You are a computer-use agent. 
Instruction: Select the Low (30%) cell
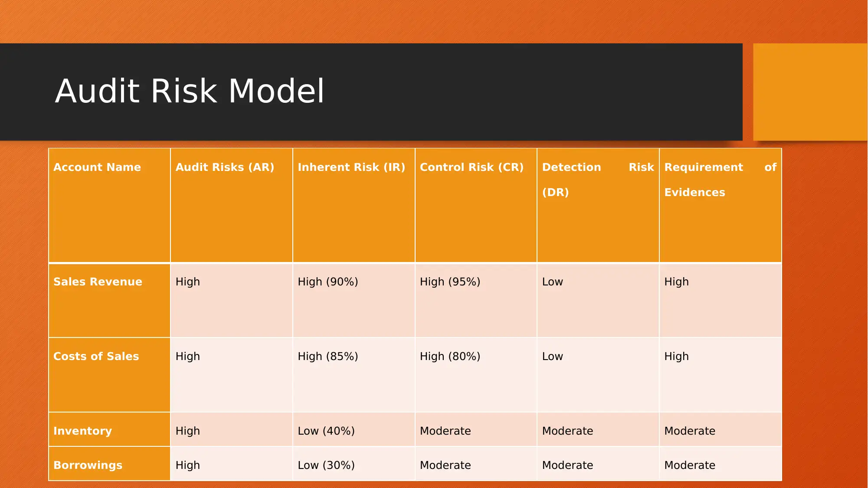(354, 464)
